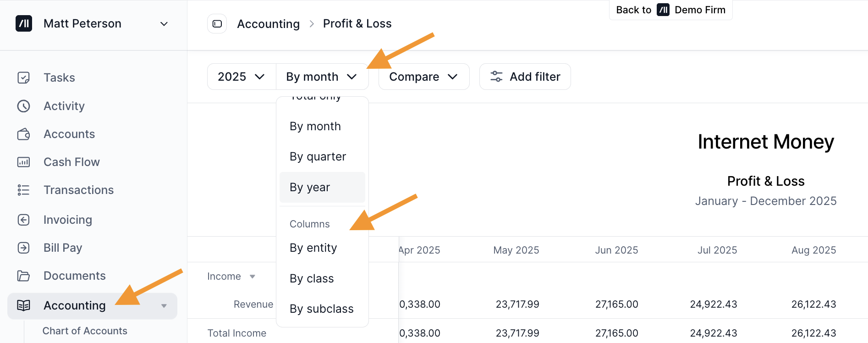Go back to Demo Firm

pos(670,10)
